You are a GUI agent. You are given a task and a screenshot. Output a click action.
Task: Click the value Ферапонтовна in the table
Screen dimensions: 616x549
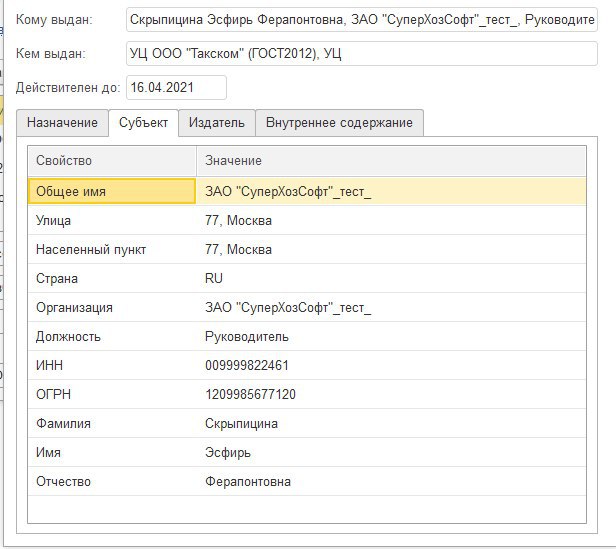point(248,482)
